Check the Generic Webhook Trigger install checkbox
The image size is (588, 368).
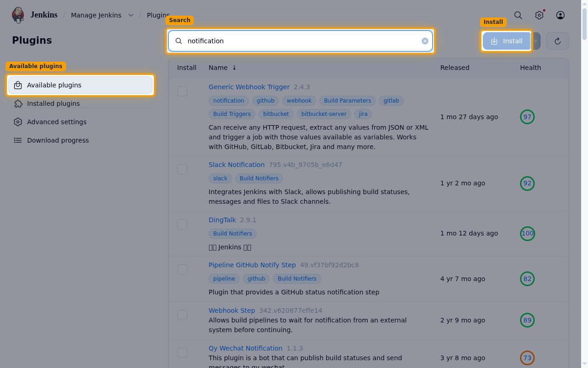[x=182, y=91]
